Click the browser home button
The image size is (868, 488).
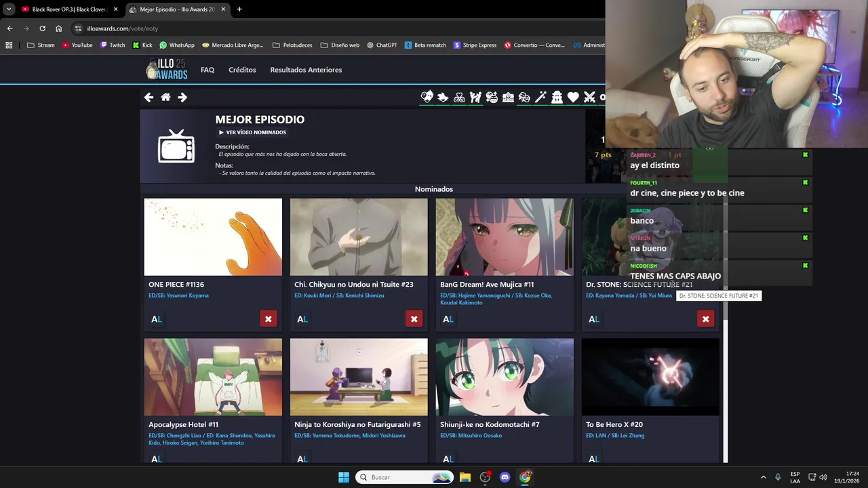pos(59,28)
